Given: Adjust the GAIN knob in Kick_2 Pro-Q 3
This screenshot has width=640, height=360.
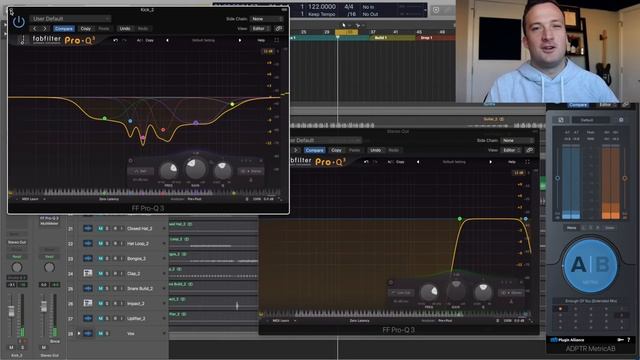Looking at the screenshot, I should pos(196,169).
